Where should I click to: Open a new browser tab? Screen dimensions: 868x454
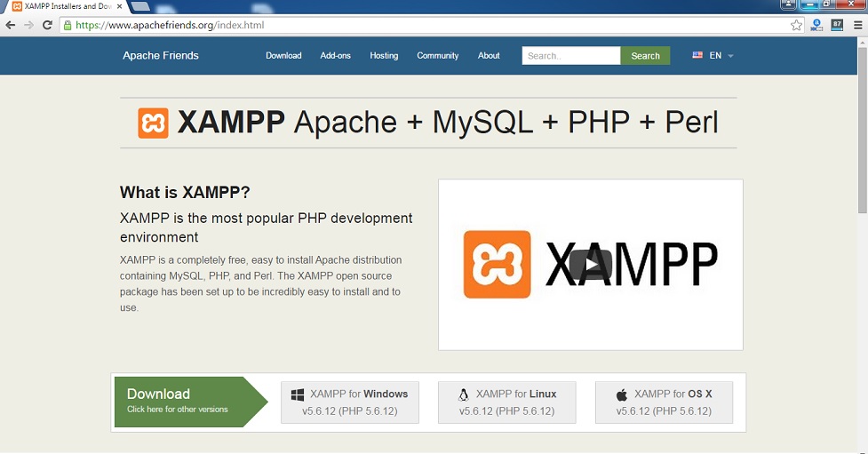point(140,6)
